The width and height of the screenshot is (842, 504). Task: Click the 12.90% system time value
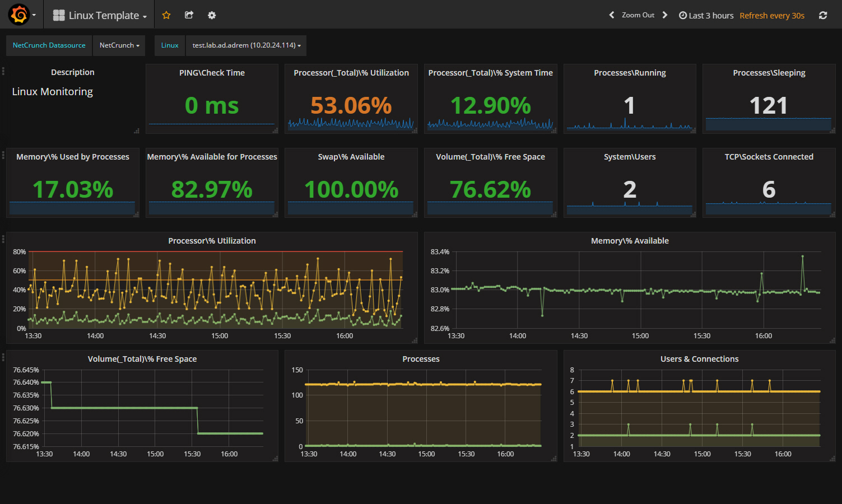coord(490,105)
